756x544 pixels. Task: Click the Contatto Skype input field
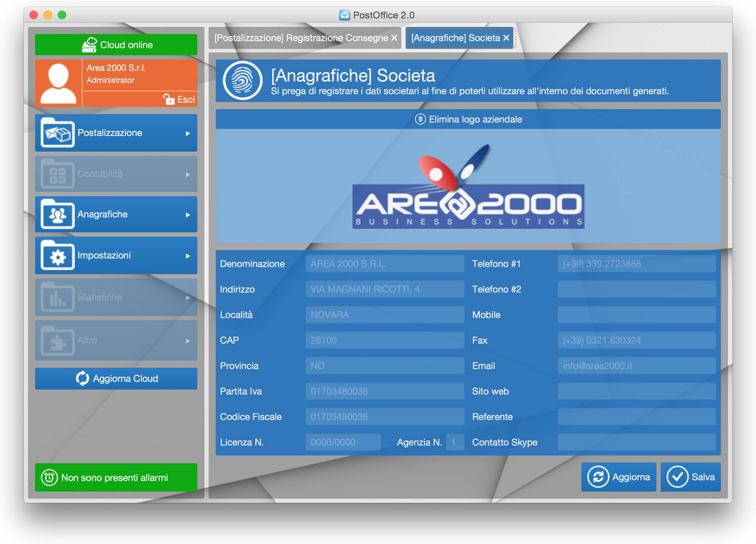point(637,442)
